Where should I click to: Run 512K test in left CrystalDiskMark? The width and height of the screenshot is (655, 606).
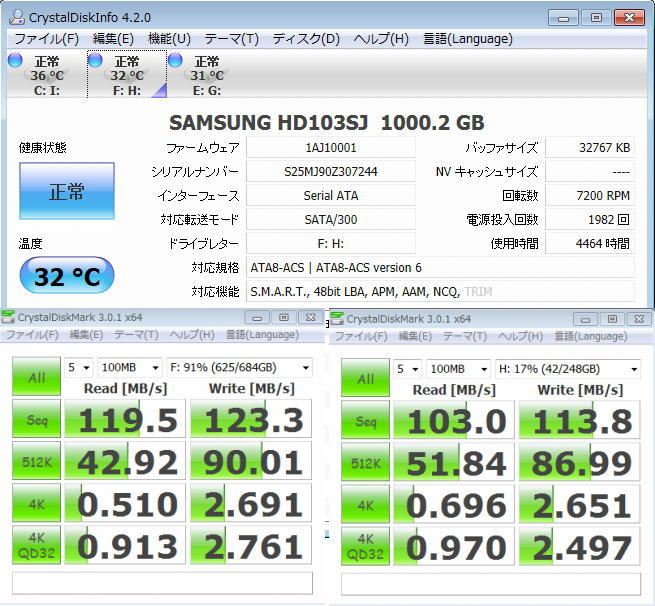[36, 461]
